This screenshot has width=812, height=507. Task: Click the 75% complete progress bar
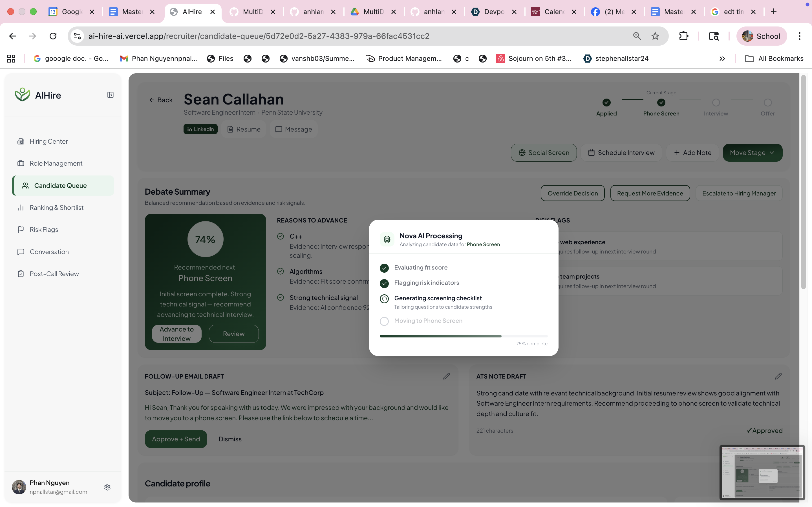click(464, 336)
